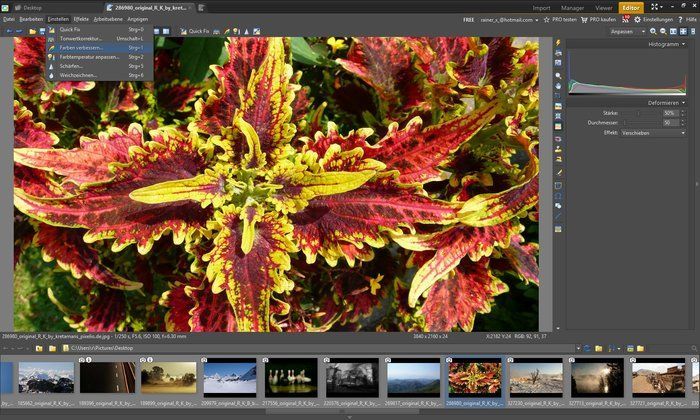Click the filmstrip path C:\Users Pictures Desktop
The height and width of the screenshot is (420, 700).
[x=102, y=348]
